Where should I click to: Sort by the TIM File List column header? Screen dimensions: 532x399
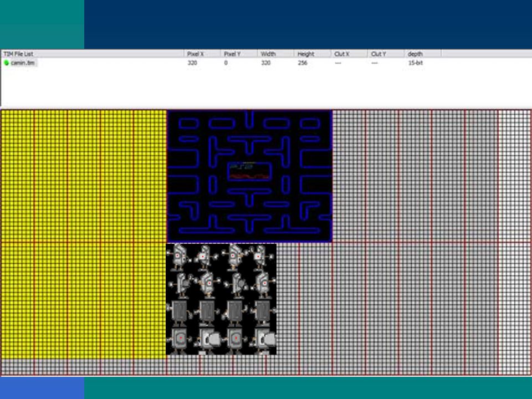pos(93,54)
